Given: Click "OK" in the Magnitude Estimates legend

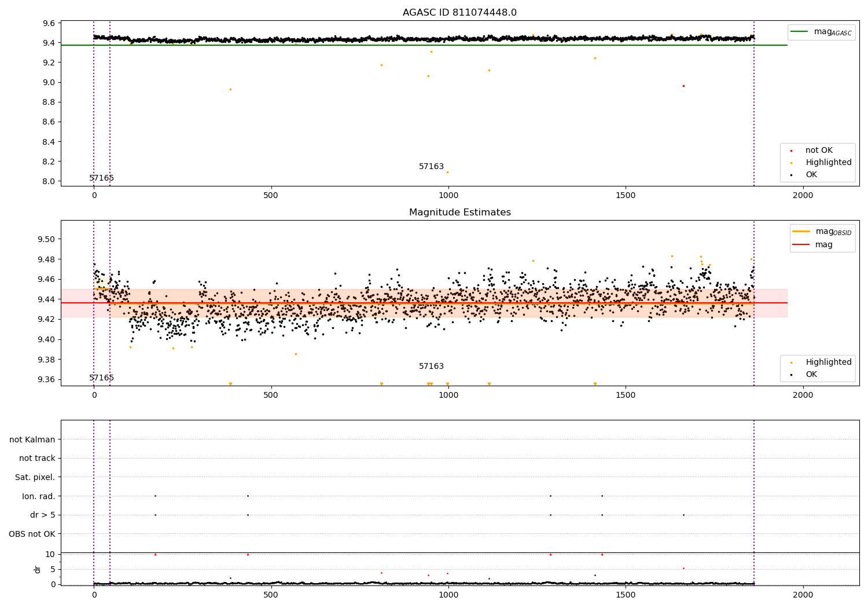Looking at the screenshot, I should (811, 374).
